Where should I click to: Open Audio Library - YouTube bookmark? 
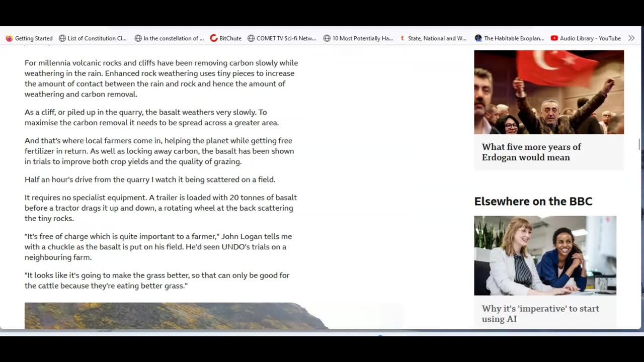point(586,38)
